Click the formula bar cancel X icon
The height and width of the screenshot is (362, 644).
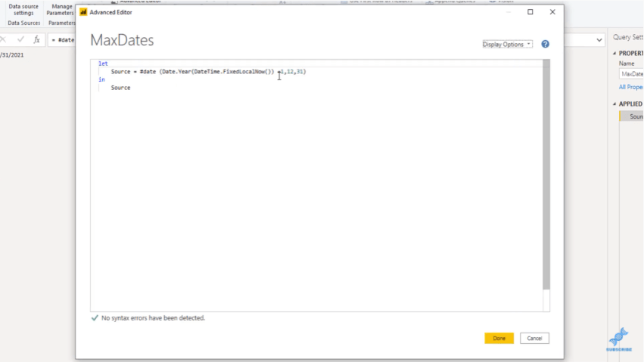[3, 39]
